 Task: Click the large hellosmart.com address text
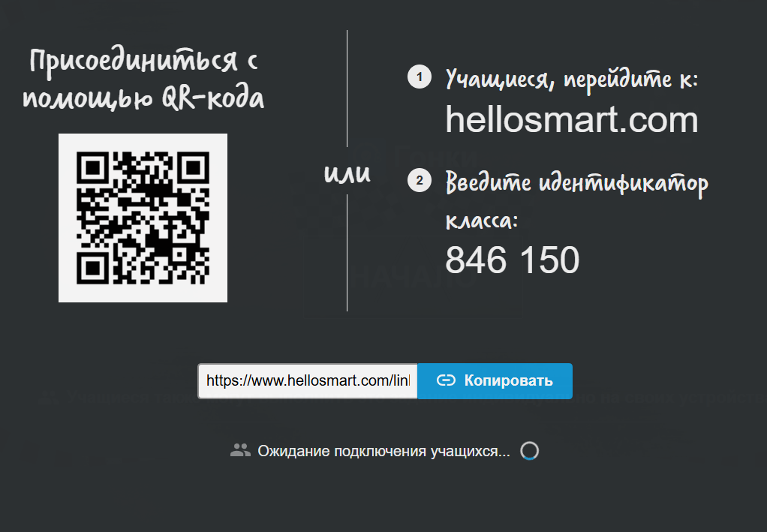click(x=571, y=120)
